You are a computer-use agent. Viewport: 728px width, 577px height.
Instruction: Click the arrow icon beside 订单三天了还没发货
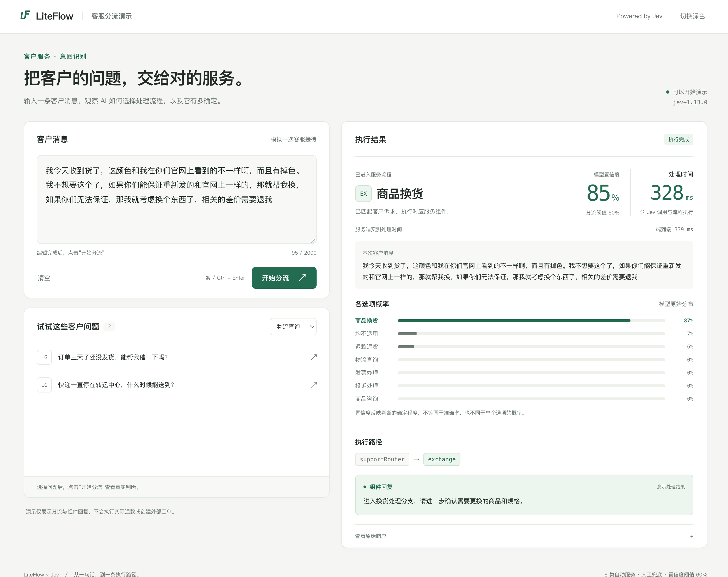point(314,357)
